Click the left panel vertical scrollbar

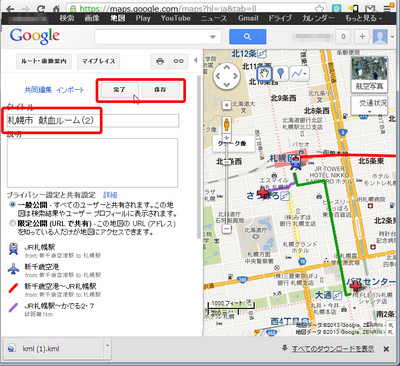pyautogui.click(x=199, y=157)
